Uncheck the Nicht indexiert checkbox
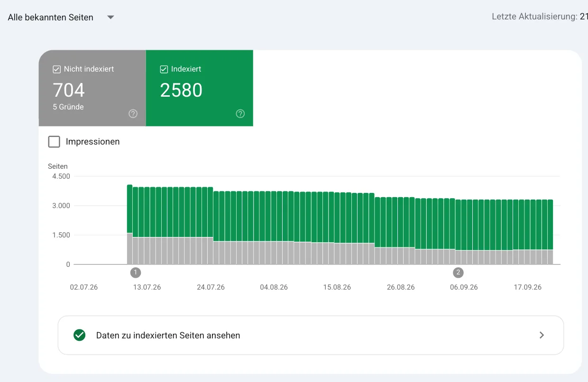Viewport: 588px width, 382px height. click(x=57, y=69)
